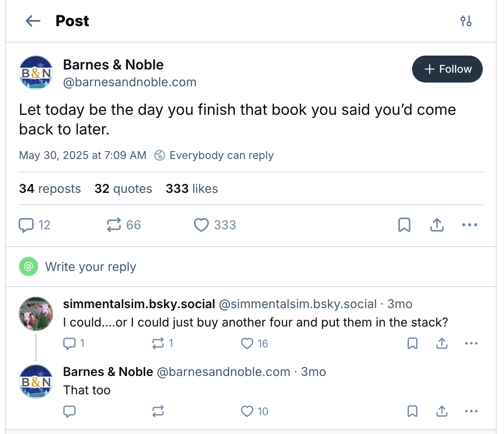Screen dimensions: 504x434
Task: Like the main post with 333 likes
Action: tap(201, 225)
